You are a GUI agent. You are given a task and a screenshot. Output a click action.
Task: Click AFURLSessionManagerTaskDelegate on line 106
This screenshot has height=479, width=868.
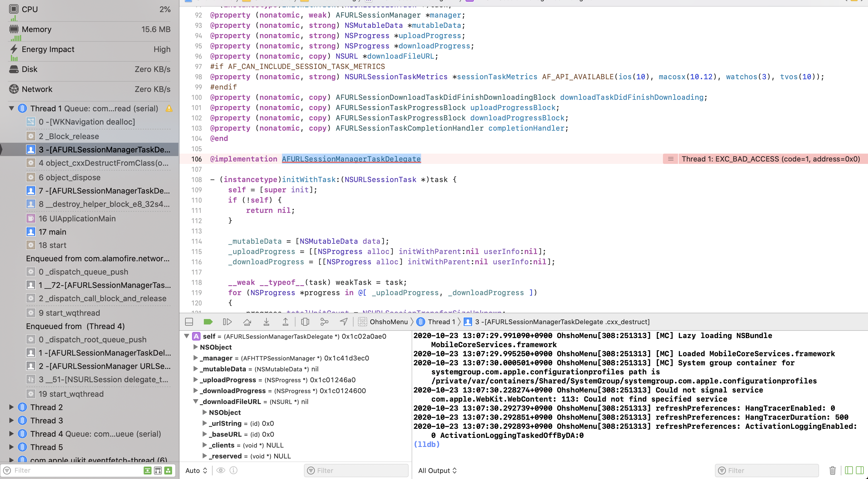click(351, 159)
